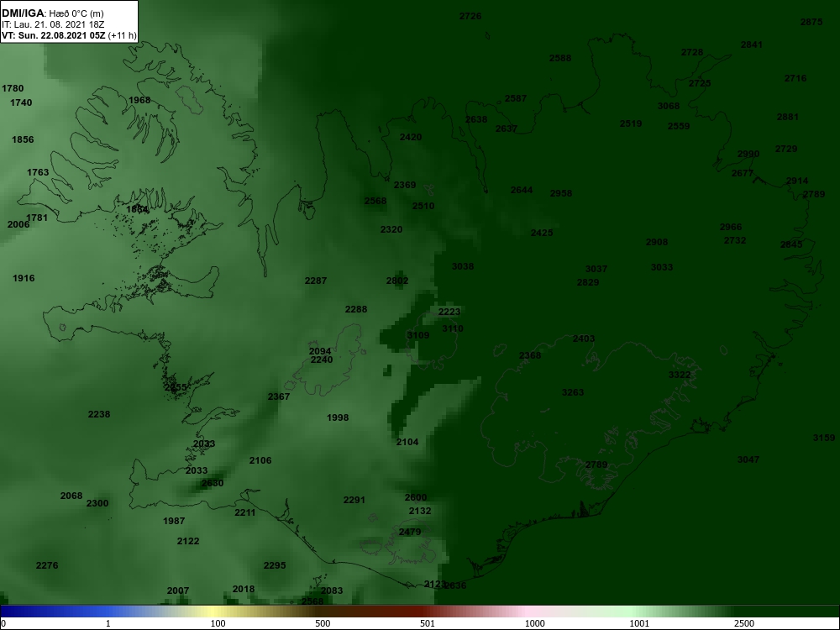Screen dimensions: 840x630
Task: Select the '500' label on the color scale
Action: 323,623
